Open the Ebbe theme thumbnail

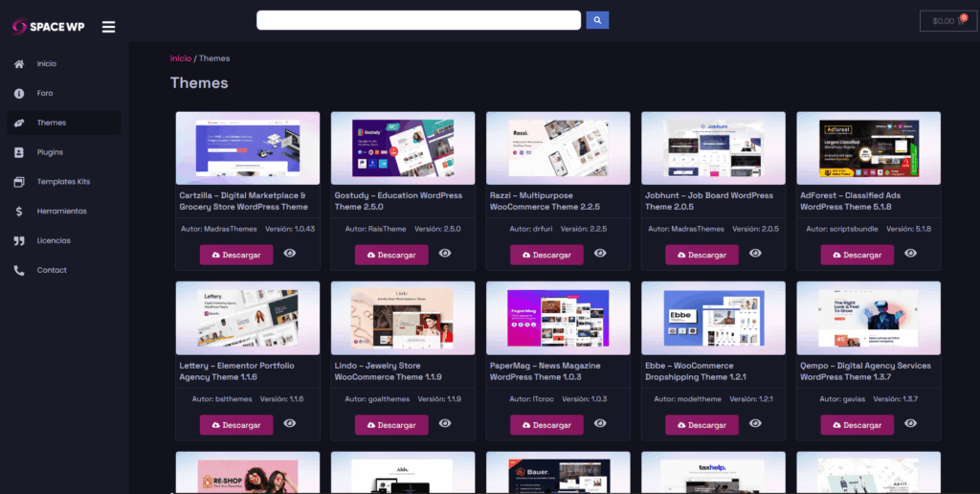click(713, 318)
